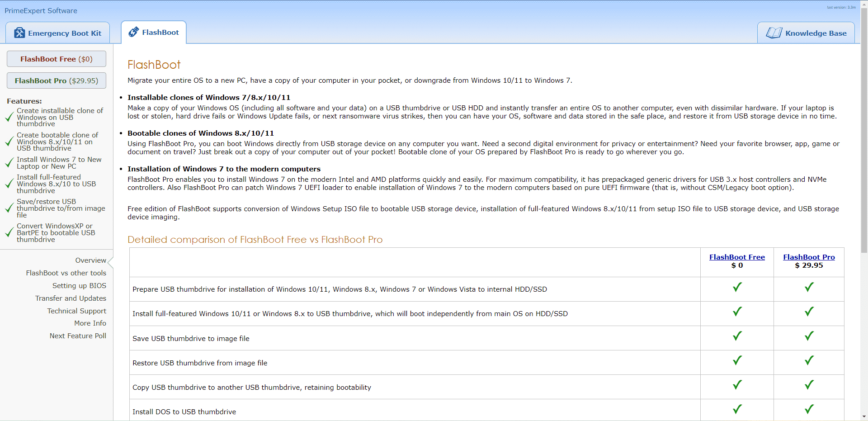Click Free column checkmark for 'Prepare USB thumbdrive' row
The width and height of the screenshot is (868, 421).
(x=737, y=287)
